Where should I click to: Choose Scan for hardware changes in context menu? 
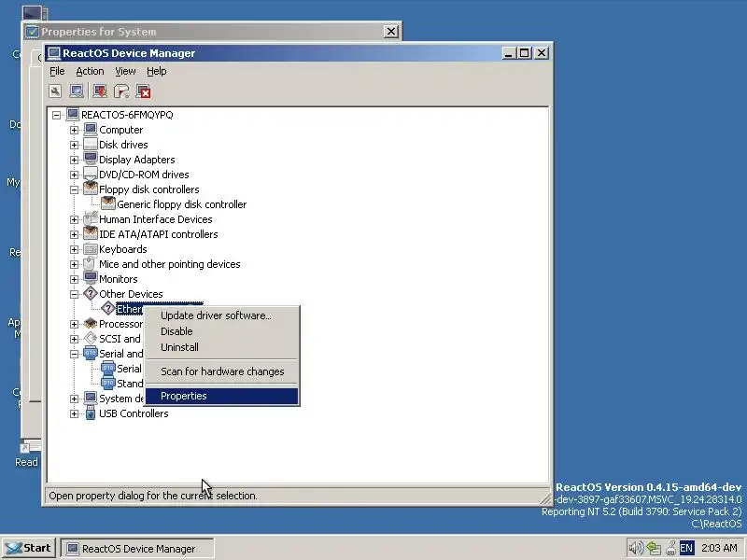[222, 371]
